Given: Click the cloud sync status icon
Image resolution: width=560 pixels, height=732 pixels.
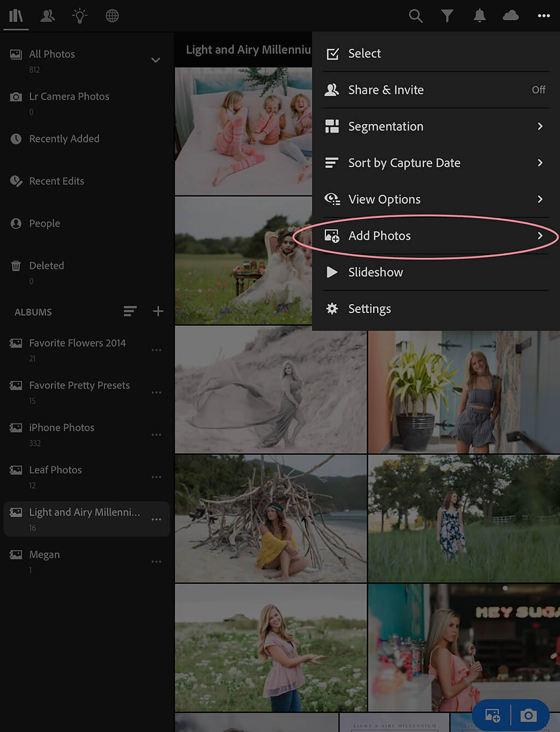Looking at the screenshot, I should [510, 16].
